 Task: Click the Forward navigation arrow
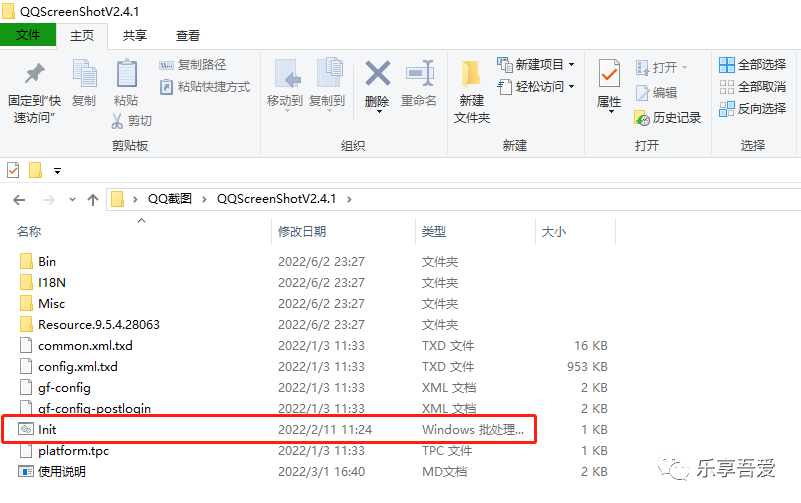[x=49, y=200]
